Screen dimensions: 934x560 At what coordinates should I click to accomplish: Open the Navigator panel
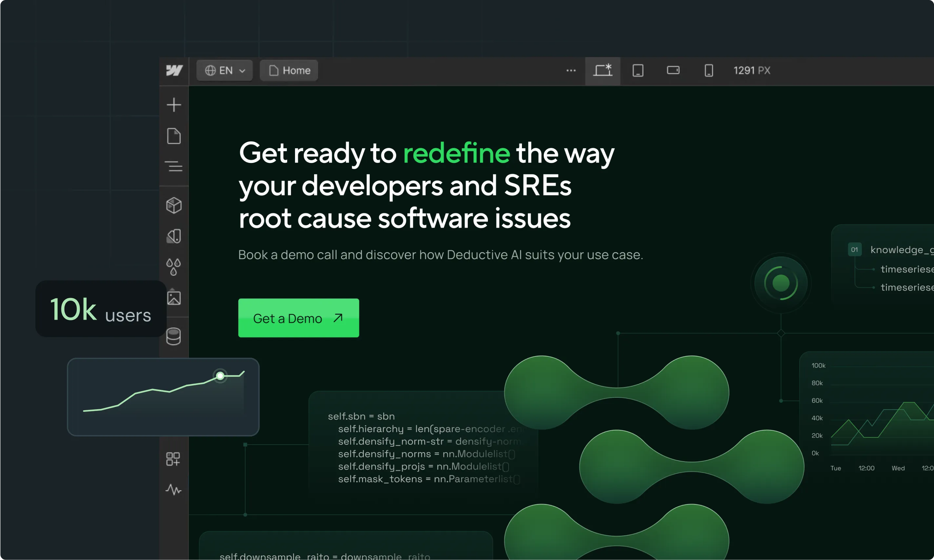point(174,167)
